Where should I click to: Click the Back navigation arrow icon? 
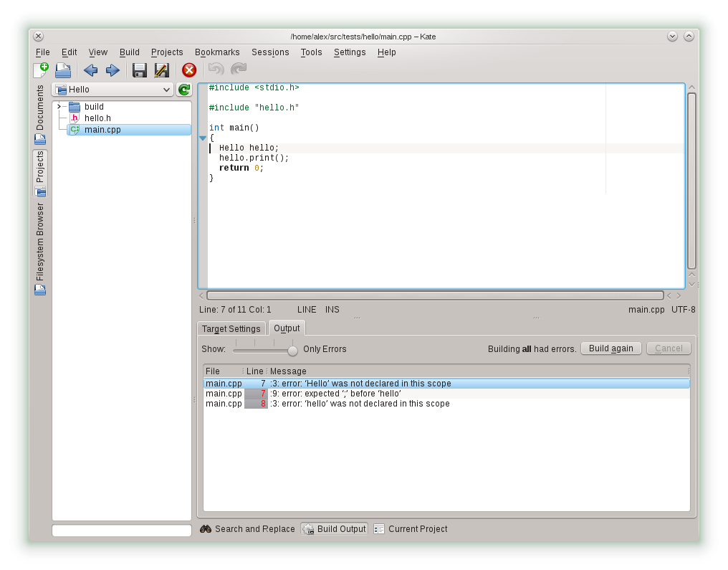click(x=90, y=70)
